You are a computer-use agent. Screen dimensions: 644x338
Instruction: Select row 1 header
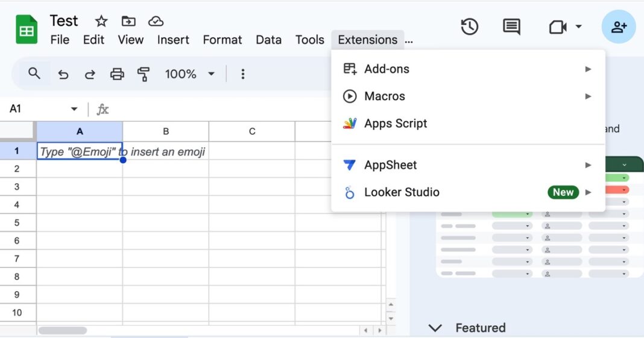(x=18, y=151)
